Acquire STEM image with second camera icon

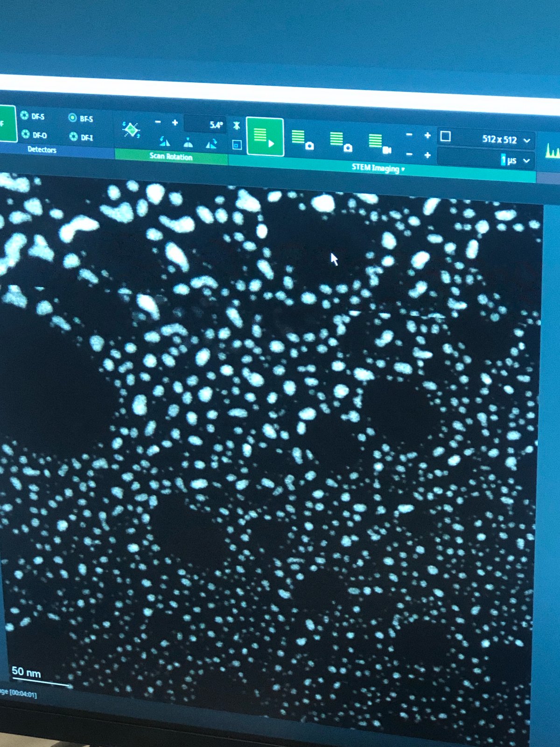coord(341,142)
